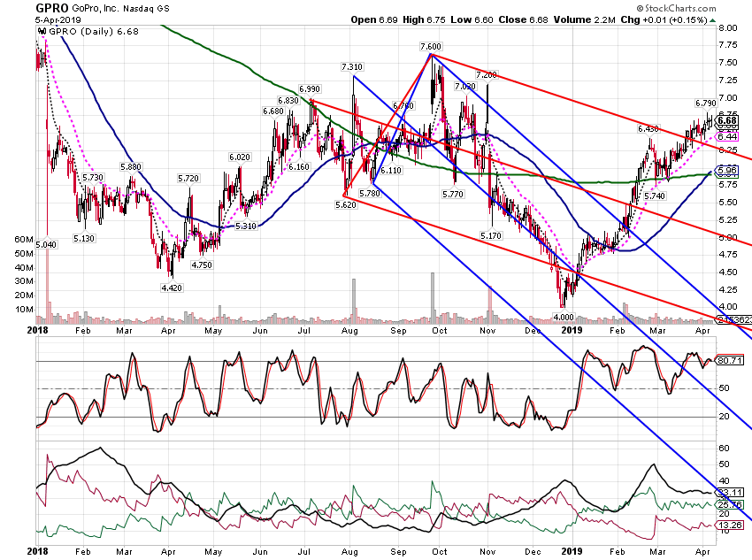Click the 33.11 ADX value tag
The width and height of the screenshot is (752, 560).
click(730, 493)
